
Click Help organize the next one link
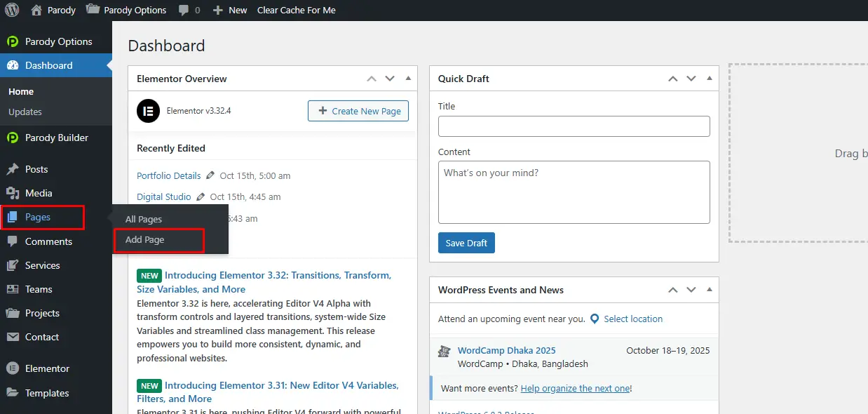576,388
